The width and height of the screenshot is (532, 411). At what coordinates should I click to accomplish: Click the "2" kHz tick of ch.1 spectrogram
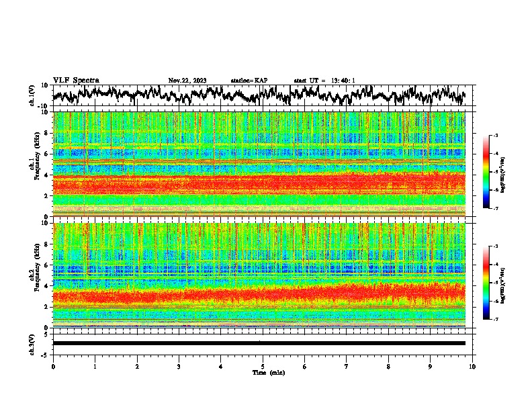pos(47,196)
